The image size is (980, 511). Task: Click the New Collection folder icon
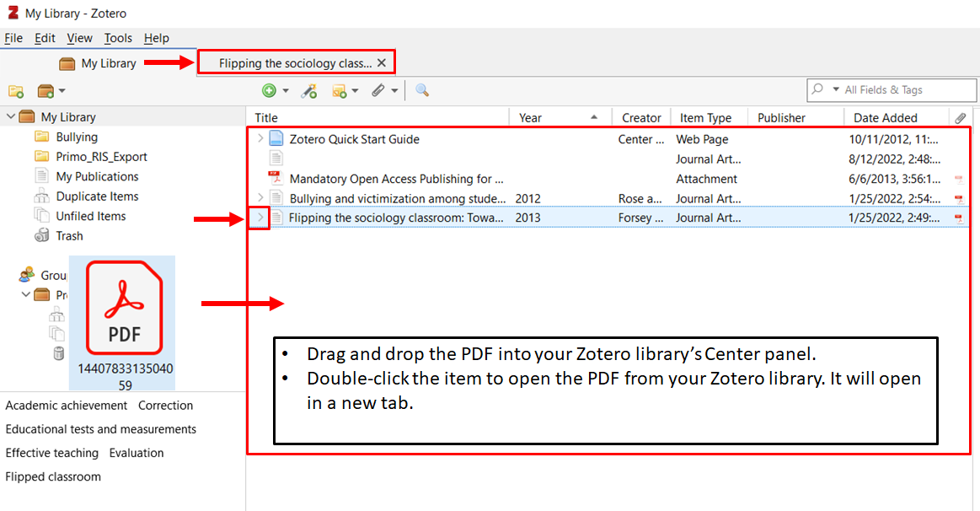(15, 90)
